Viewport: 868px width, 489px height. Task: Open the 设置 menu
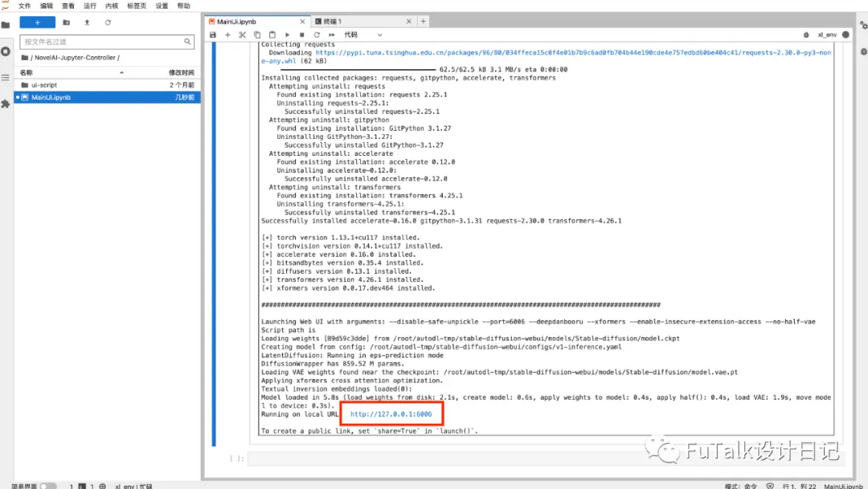pos(162,6)
